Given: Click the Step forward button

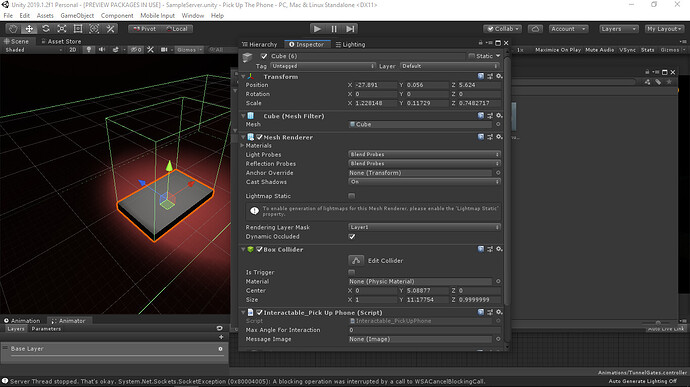Looking at the screenshot, I should tap(350, 29).
